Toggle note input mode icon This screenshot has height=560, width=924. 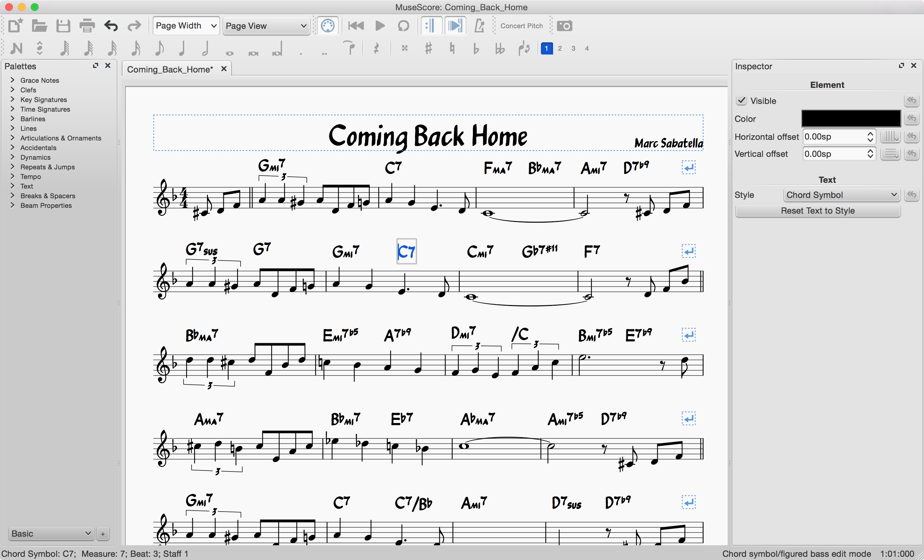[16, 48]
